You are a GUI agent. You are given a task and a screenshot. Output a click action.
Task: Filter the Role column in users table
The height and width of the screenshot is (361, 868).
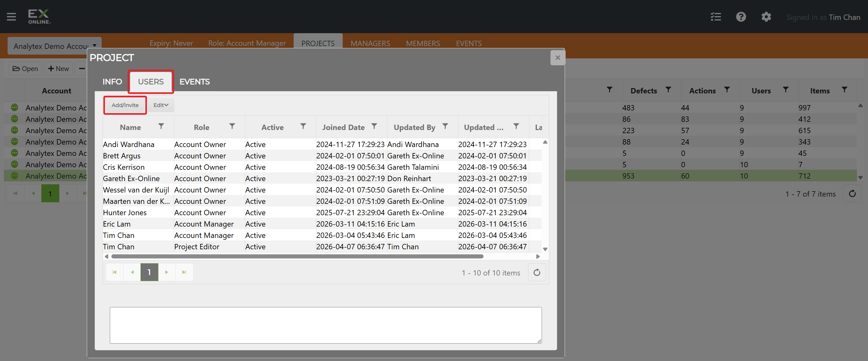point(232,126)
